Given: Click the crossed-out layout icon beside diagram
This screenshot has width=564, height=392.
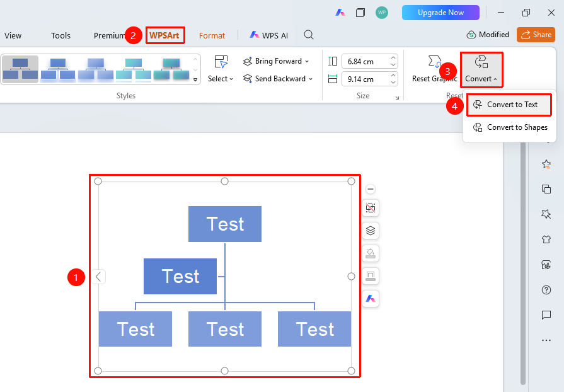Looking at the screenshot, I should (x=371, y=208).
